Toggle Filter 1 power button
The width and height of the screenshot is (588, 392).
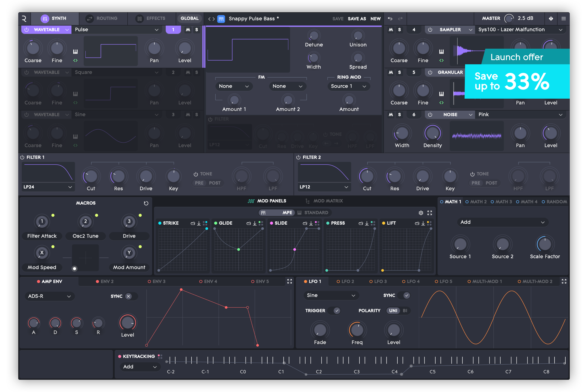point(22,157)
